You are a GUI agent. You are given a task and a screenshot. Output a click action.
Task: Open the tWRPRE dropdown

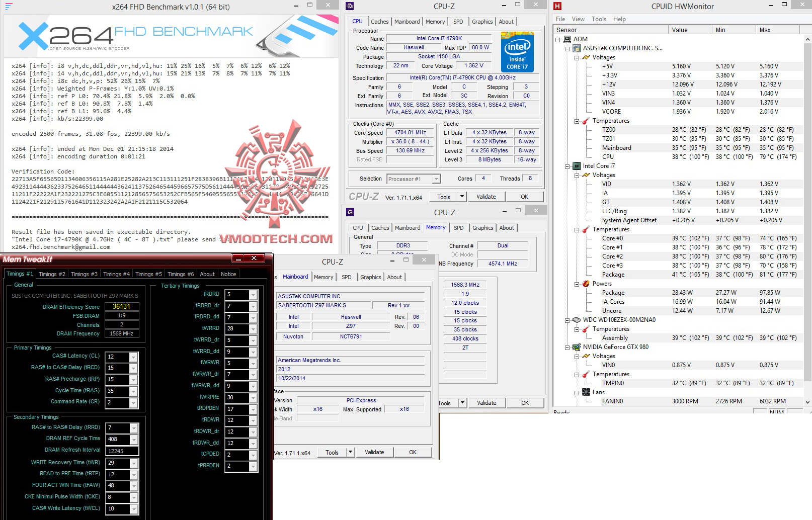(253, 397)
